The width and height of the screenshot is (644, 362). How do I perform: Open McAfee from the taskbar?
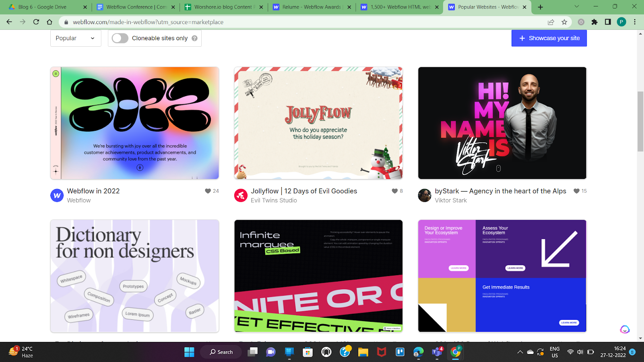[382, 352]
